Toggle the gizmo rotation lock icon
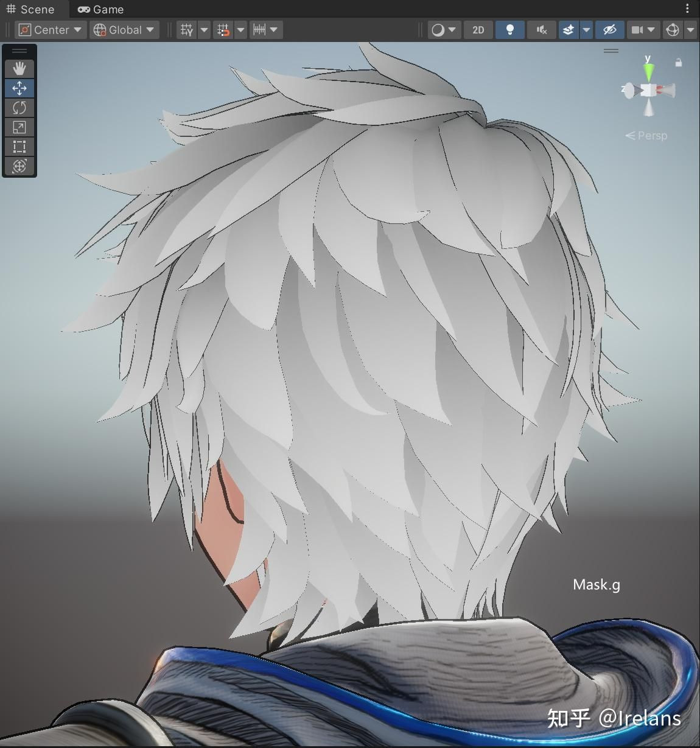The width and height of the screenshot is (700, 748). tap(679, 62)
